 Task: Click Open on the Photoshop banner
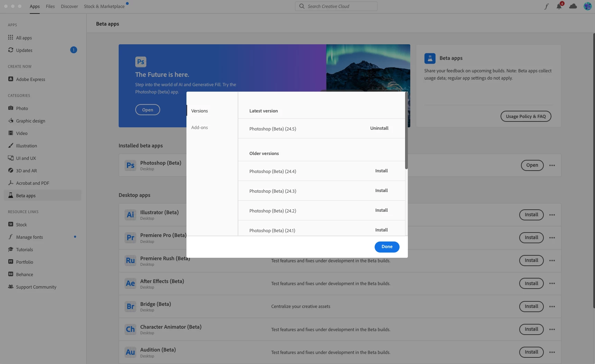(148, 110)
